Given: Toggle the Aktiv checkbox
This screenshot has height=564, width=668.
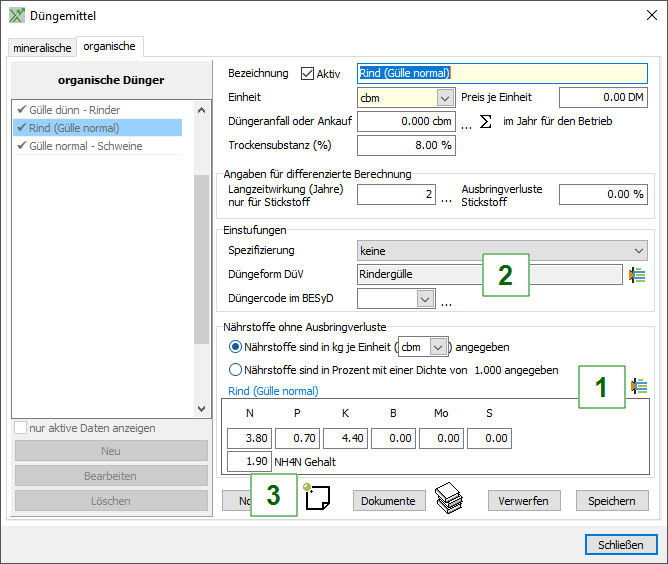Looking at the screenshot, I should [307, 73].
